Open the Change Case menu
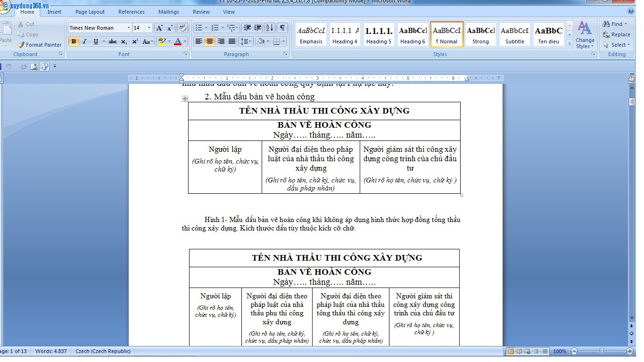The height and width of the screenshot is (362, 644). click(x=148, y=41)
